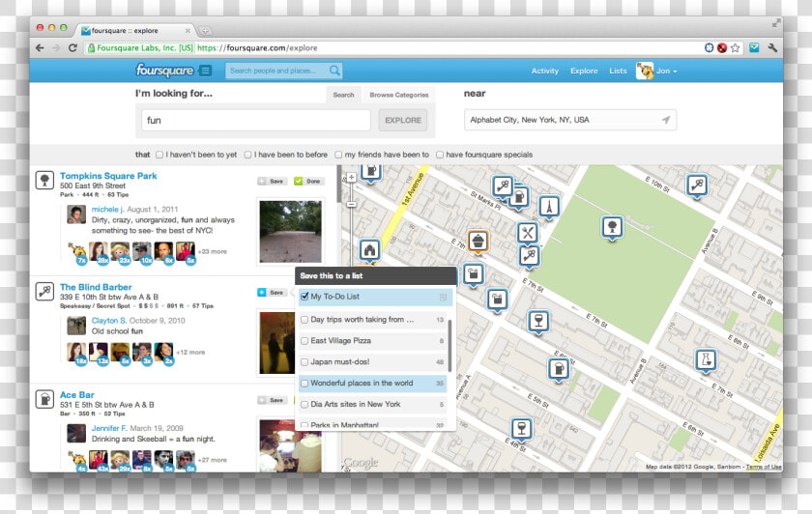Save Tompkins Square Park with the Save button
The width and height of the screenshot is (812, 514).
tap(273, 182)
